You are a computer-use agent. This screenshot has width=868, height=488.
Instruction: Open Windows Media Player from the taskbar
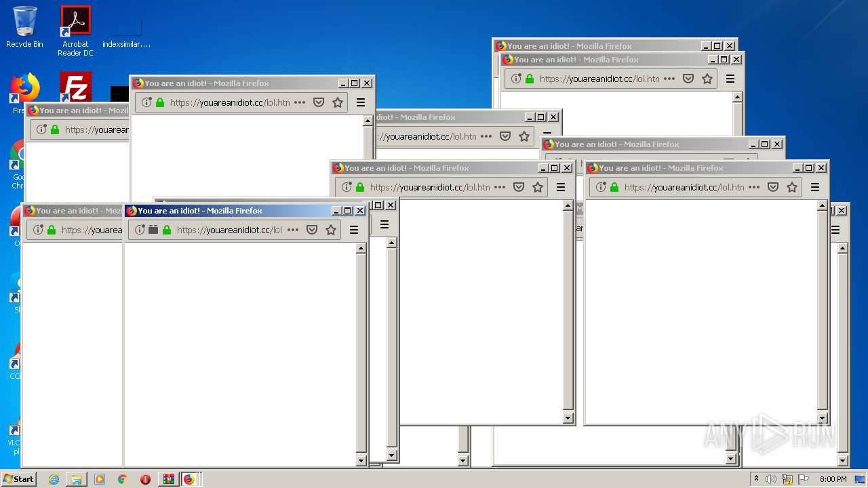click(x=100, y=479)
